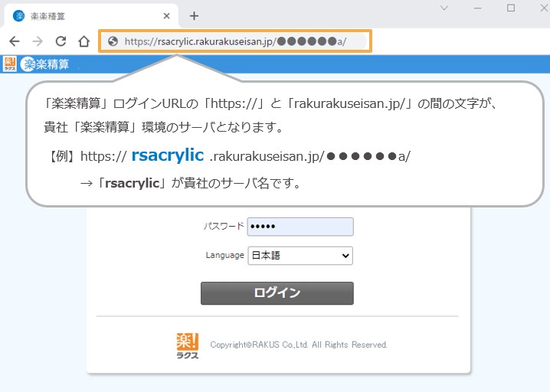The image size is (550, 392).
Task: Maximize the browser window
Action: (511, 8)
